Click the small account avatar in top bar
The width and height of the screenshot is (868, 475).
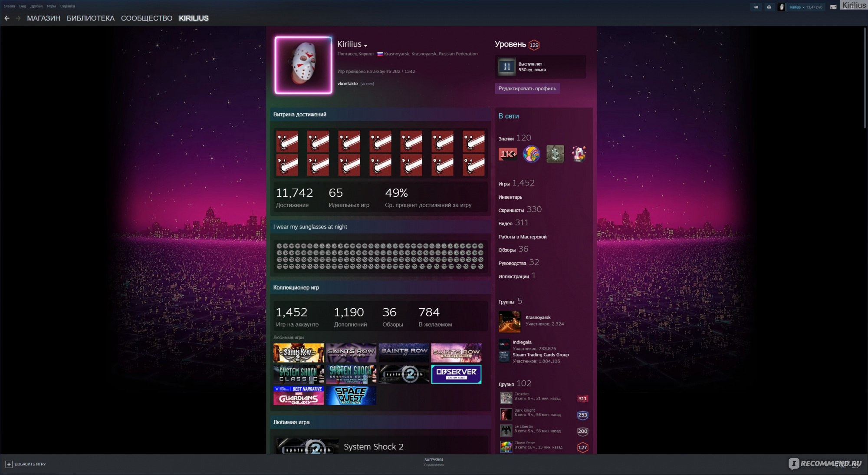(782, 7)
